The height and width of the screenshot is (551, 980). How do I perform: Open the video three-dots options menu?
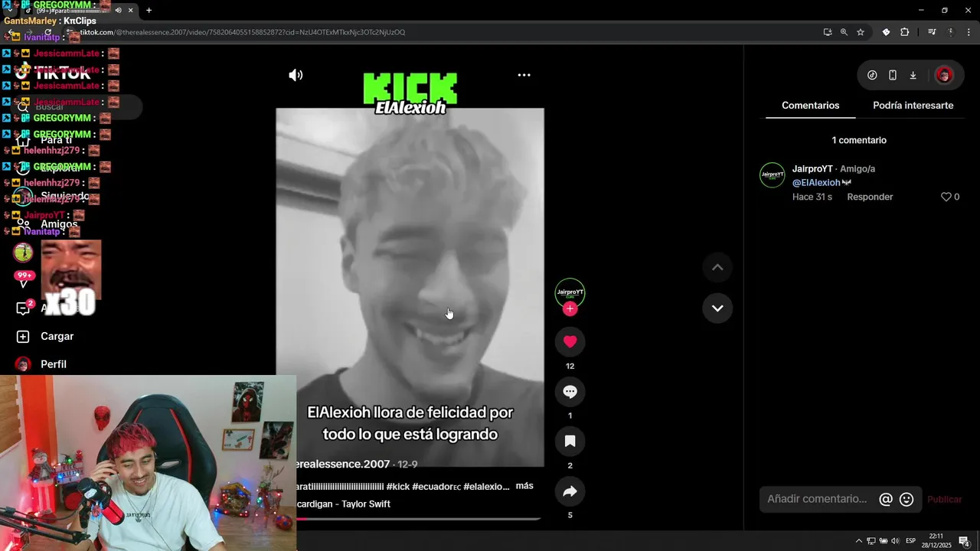pos(524,75)
